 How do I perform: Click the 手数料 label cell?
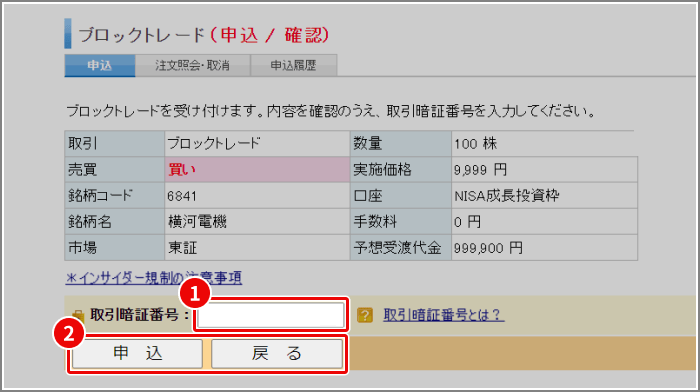tap(401, 222)
